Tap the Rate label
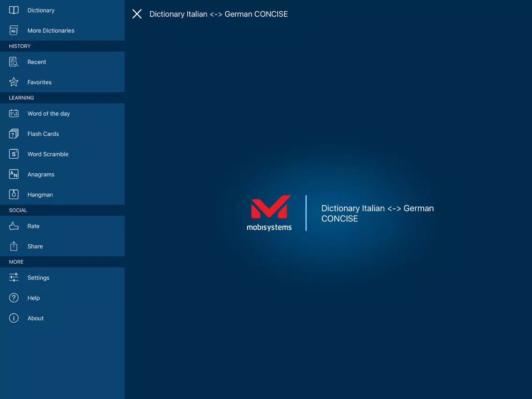 (x=33, y=226)
